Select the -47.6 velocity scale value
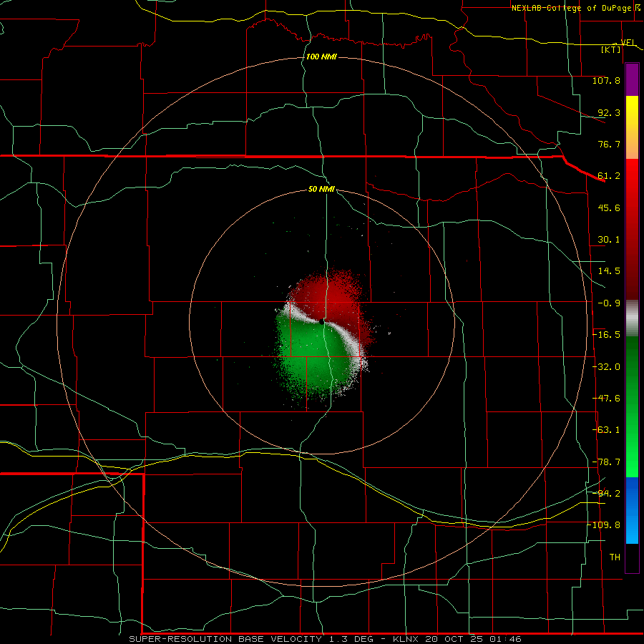The image size is (644, 644). click(x=606, y=399)
